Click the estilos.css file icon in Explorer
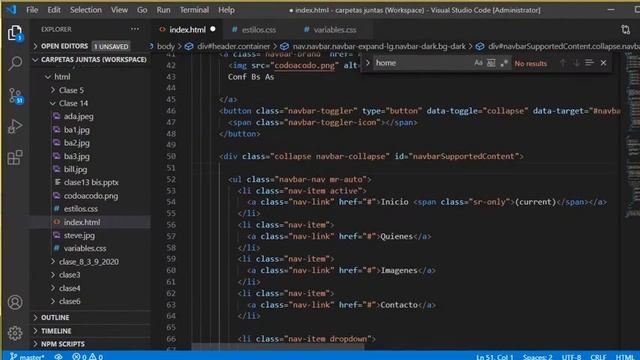 click(x=57, y=209)
